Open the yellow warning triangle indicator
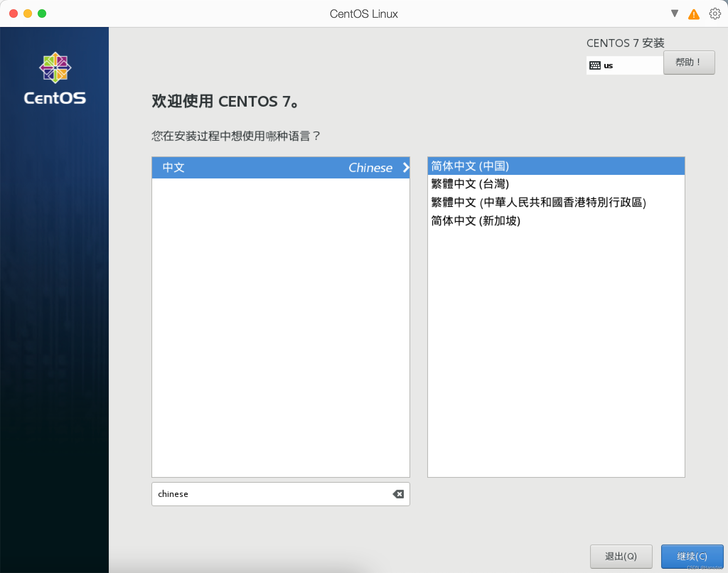This screenshot has height=573, width=728. click(x=694, y=14)
